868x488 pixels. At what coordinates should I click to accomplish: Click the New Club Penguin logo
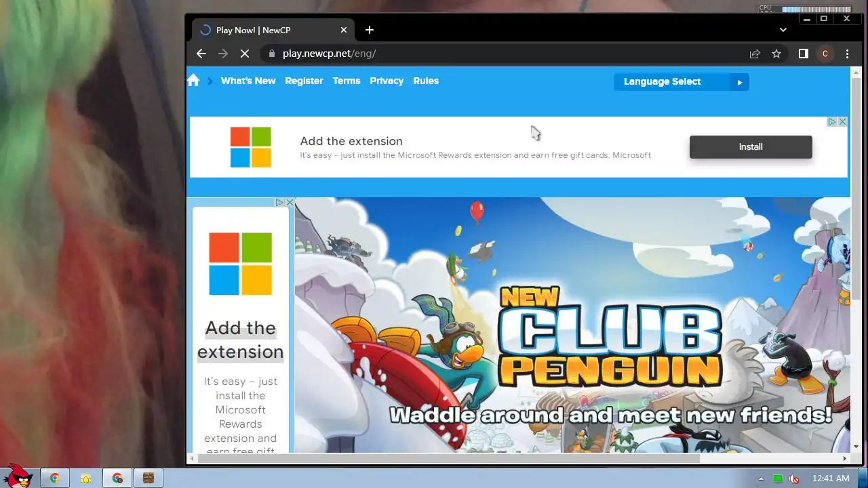pyautogui.click(x=609, y=337)
